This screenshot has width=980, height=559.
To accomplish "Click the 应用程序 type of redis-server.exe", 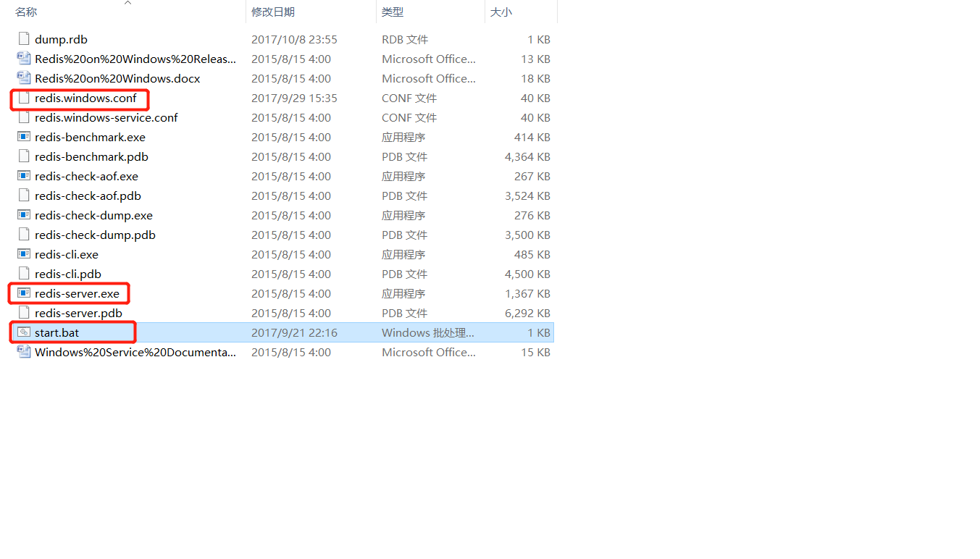I will (403, 293).
